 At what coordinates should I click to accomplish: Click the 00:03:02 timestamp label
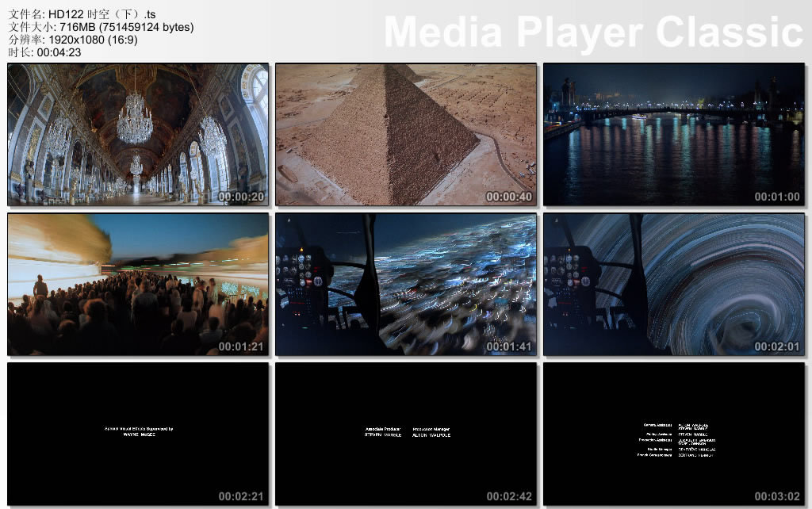[x=777, y=496]
